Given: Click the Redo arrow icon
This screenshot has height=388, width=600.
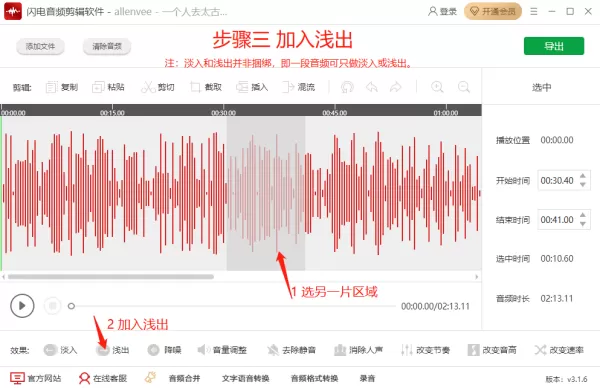Looking at the screenshot, I should pos(396,87).
